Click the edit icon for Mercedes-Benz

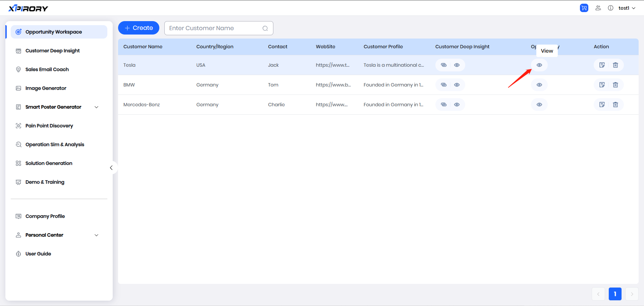602,105
